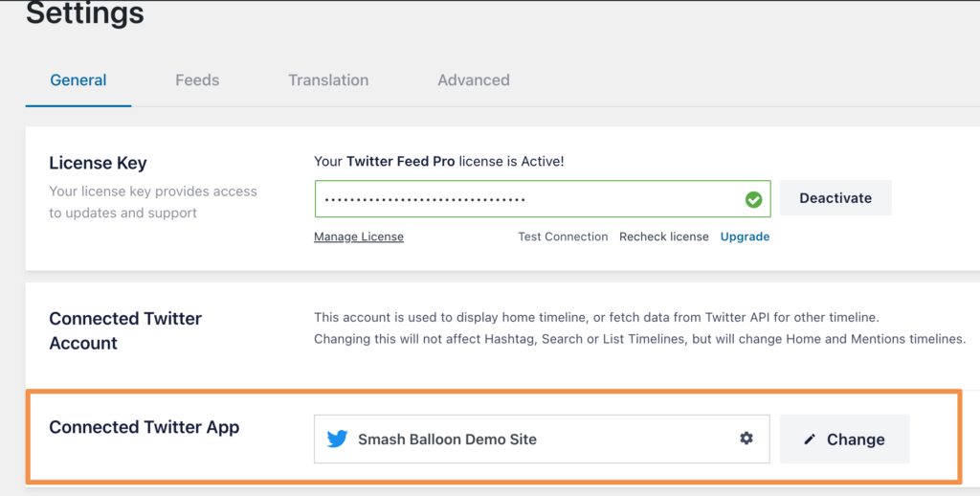Open connected app gear settings icon
The width and height of the screenshot is (980, 496).
coord(746,439)
